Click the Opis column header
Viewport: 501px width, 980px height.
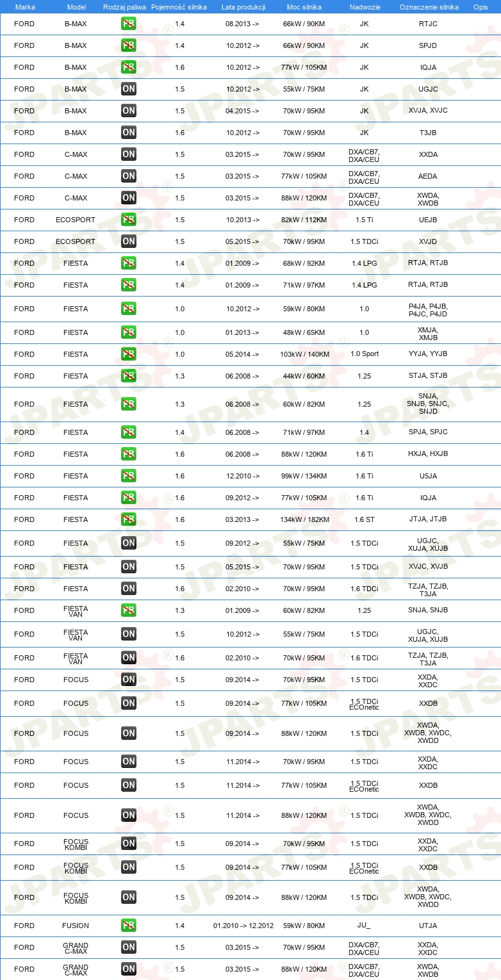click(x=480, y=6)
